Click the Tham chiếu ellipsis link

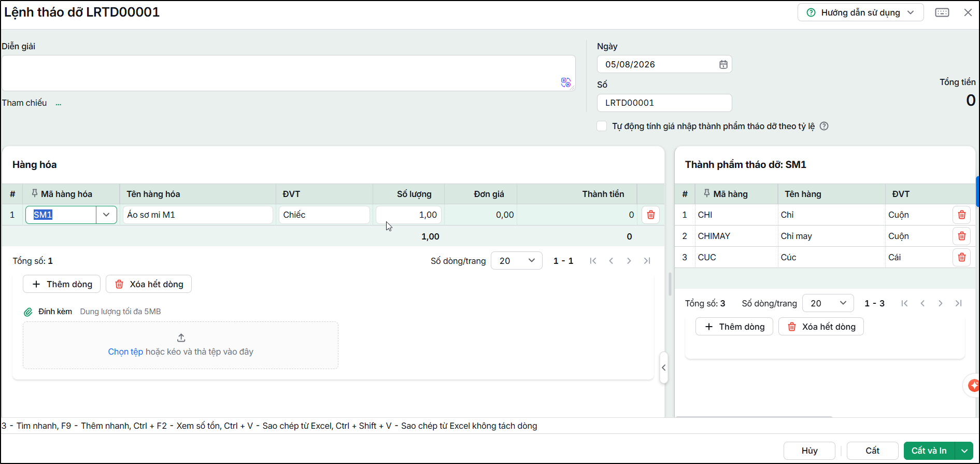click(59, 103)
